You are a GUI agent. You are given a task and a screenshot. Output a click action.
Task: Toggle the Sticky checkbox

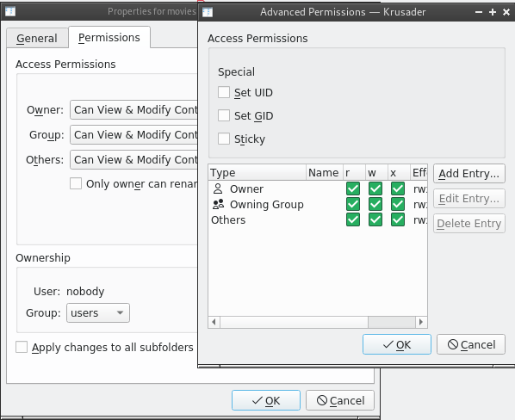[224, 139]
